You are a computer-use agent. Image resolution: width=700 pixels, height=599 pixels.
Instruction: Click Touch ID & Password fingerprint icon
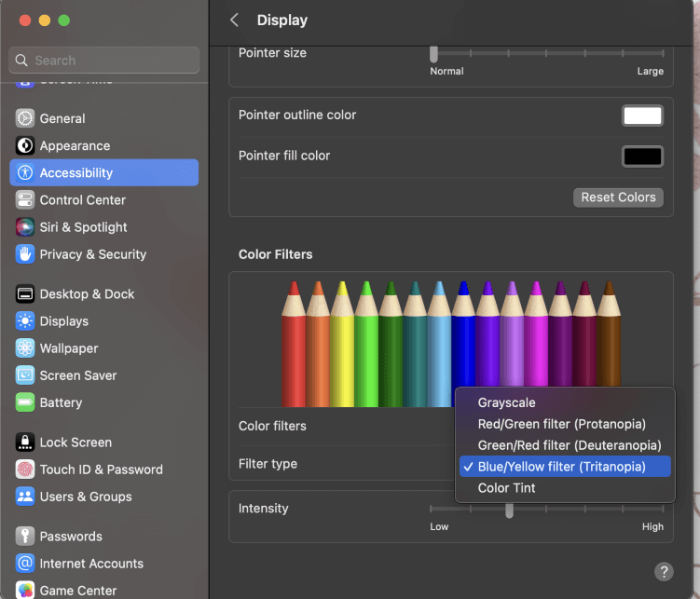pos(25,470)
